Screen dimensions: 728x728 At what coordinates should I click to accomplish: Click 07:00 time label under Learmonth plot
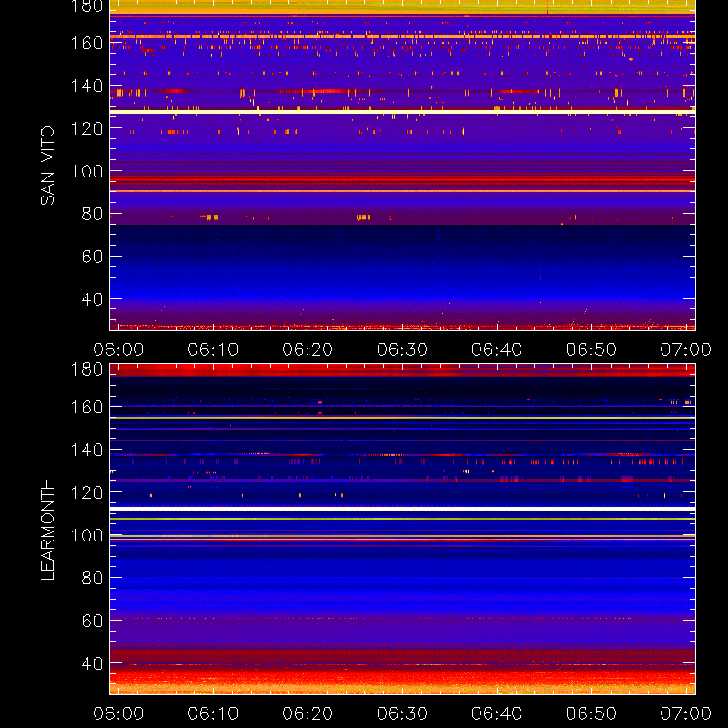[686, 713]
